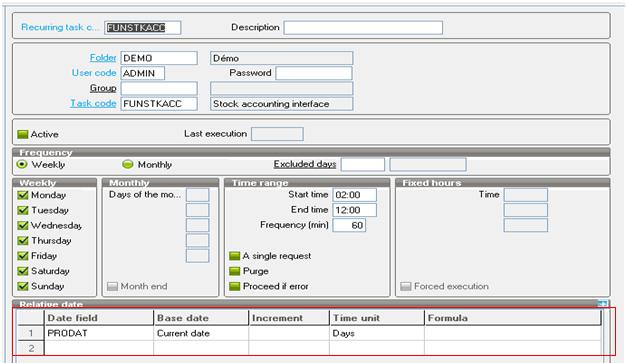Screen dimensions: 627x363
Task: Open the Folder link
Action: [x=103, y=58]
